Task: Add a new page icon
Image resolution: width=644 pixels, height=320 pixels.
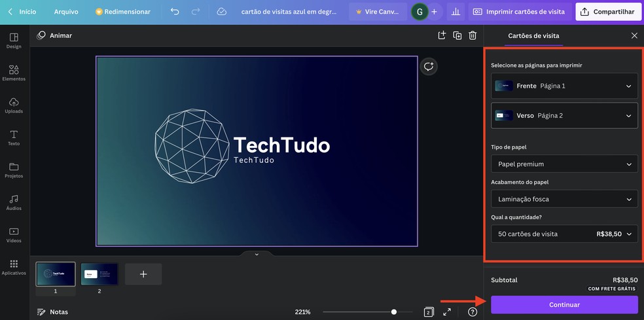Action: point(442,35)
